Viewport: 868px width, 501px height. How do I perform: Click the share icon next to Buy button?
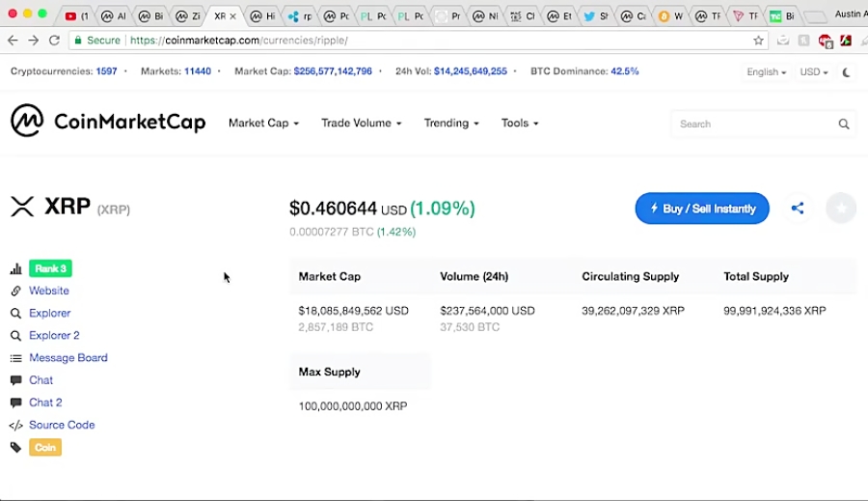(798, 209)
